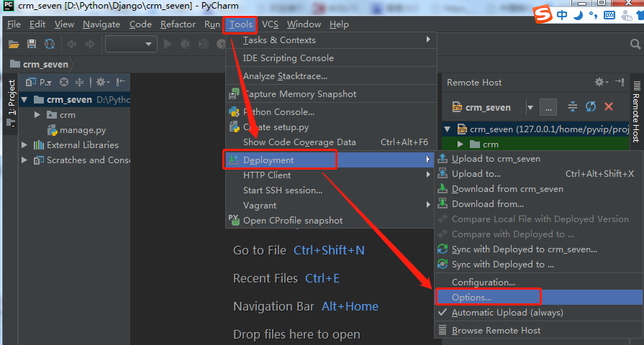The height and width of the screenshot is (345, 644).
Task: Open the Window menu
Action: (x=304, y=24)
